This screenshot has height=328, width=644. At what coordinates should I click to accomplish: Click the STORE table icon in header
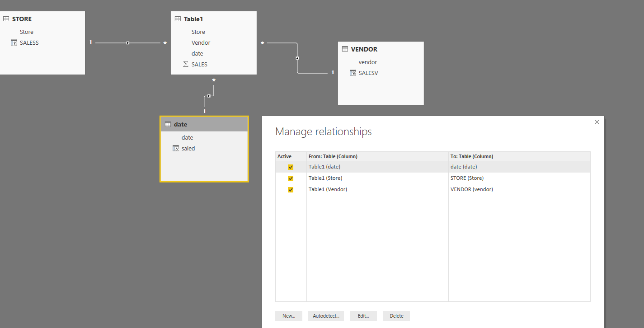click(6, 19)
